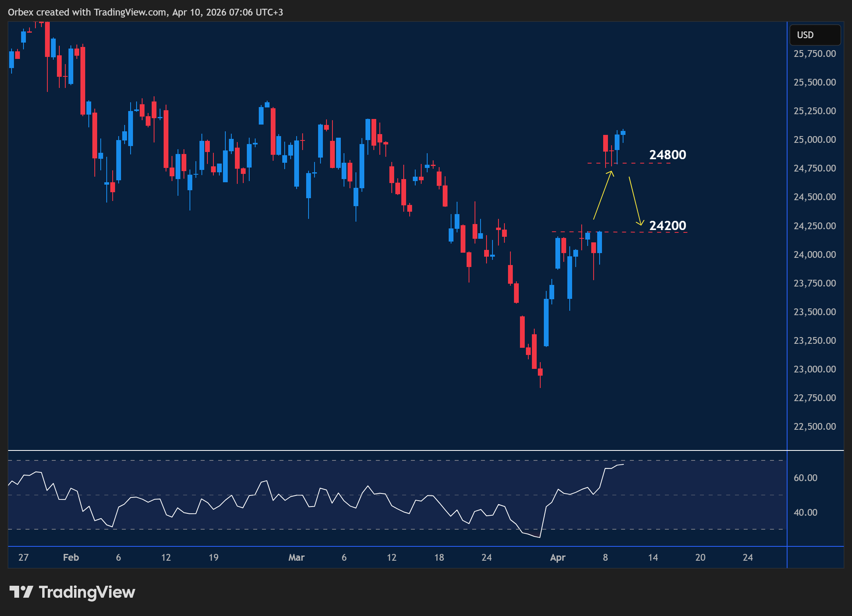The image size is (852, 616).
Task: Click the 60.00 RSI scale value
Action: pos(806,478)
